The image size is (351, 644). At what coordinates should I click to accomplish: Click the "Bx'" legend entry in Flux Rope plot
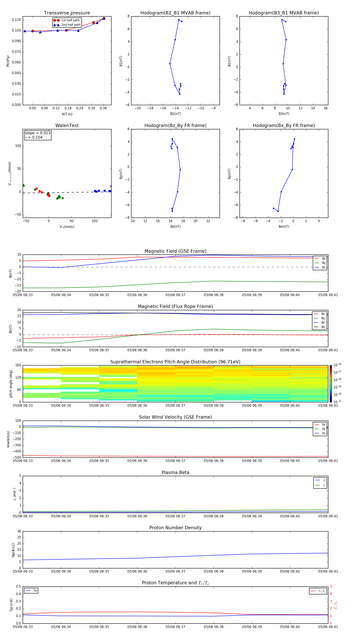(x=320, y=314)
